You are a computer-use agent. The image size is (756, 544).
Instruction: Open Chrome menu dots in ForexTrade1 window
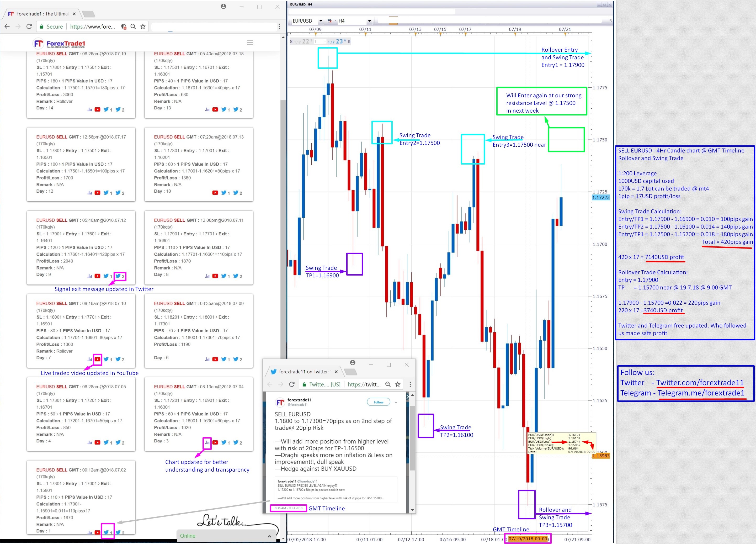(x=279, y=26)
